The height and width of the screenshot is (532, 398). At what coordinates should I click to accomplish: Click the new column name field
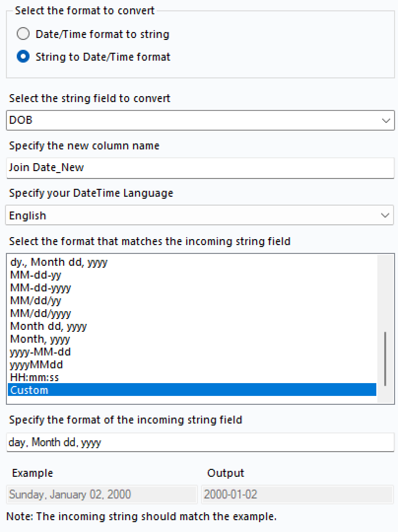click(200, 168)
